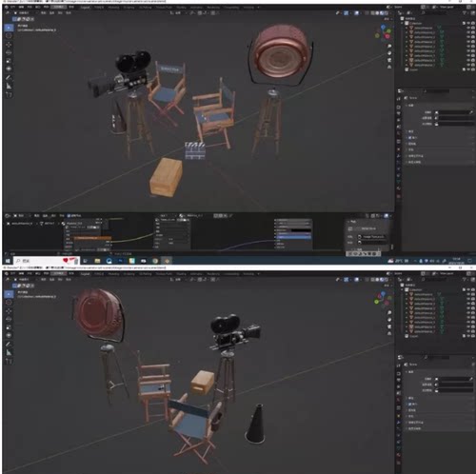Screen dimensions: 476x474
Task: Click the Windows Start button
Action: 8,261
